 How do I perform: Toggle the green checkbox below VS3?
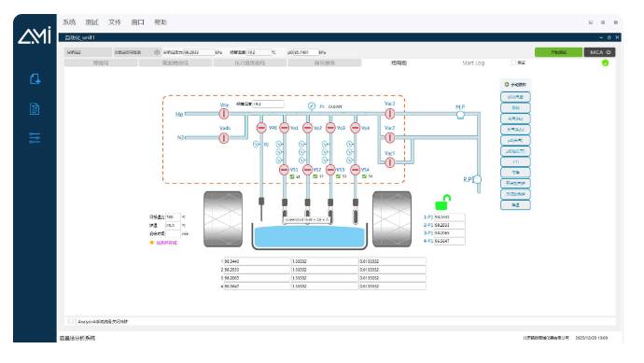[x=338, y=176]
